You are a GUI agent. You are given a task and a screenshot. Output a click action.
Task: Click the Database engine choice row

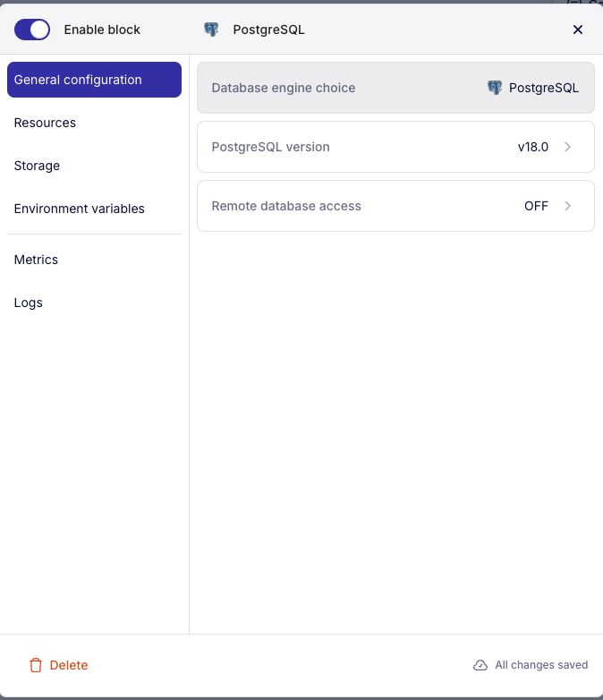395,88
